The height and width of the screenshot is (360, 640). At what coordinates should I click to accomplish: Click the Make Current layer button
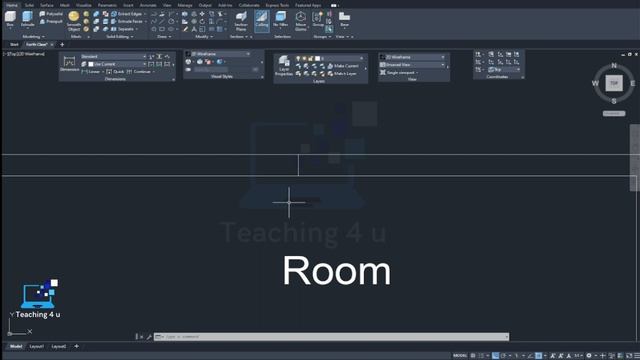pos(343,66)
